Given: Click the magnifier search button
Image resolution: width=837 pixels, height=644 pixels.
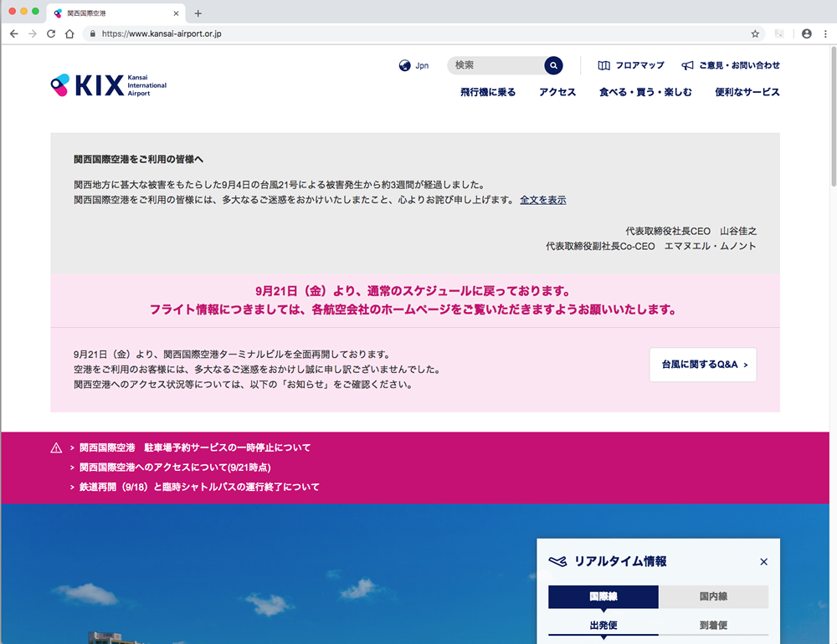Looking at the screenshot, I should (553, 65).
